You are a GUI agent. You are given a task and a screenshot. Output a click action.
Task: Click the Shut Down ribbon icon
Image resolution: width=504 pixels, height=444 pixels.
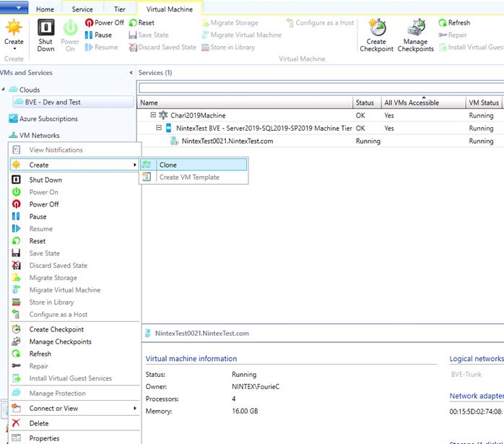point(46,27)
